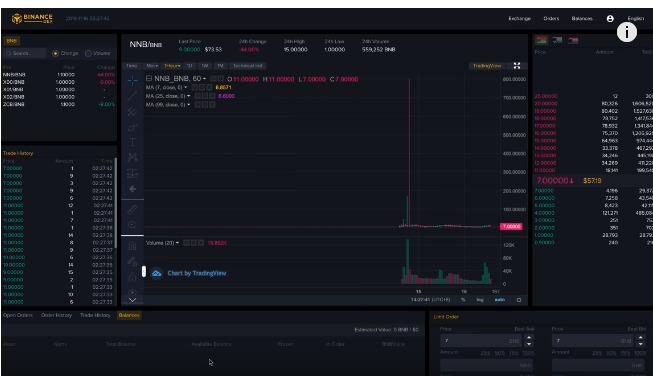
Task: Open the Technical Ind button
Action: point(247,66)
